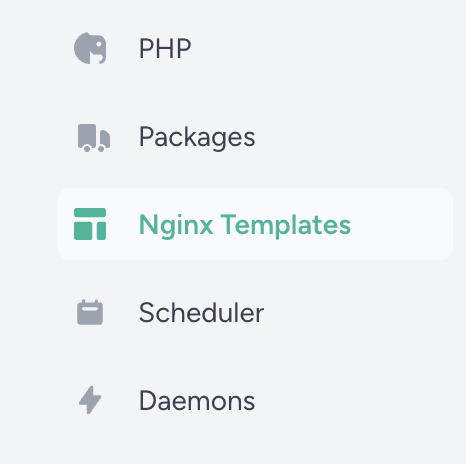Screen dimensions: 466x464
Task: Click the highlighted active sidebar row
Action: pyautogui.click(x=255, y=224)
